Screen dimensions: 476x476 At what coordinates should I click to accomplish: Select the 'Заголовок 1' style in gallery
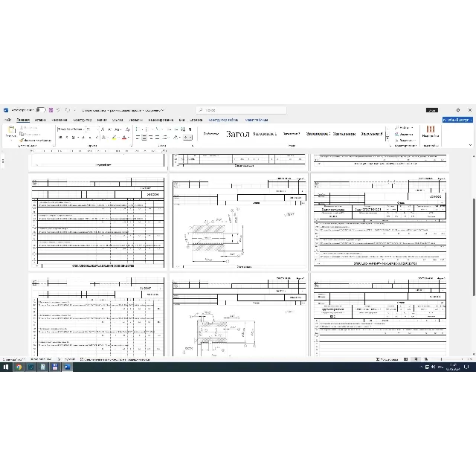(265, 134)
